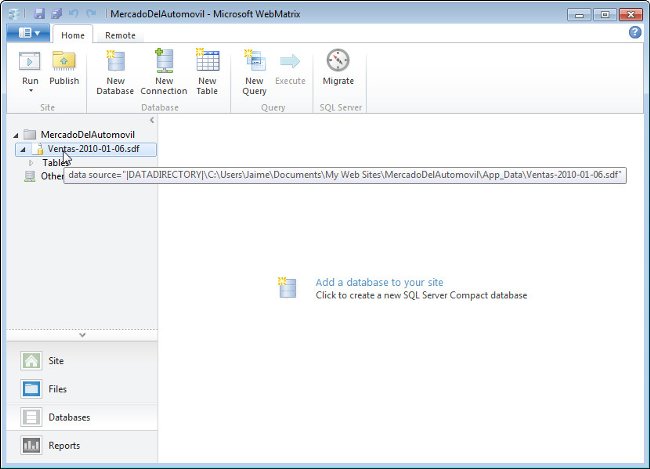Image resolution: width=650 pixels, height=469 pixels.
Task: Click the Save All icon in title bar
Action: pyautogui.click(x=56, y=14)
